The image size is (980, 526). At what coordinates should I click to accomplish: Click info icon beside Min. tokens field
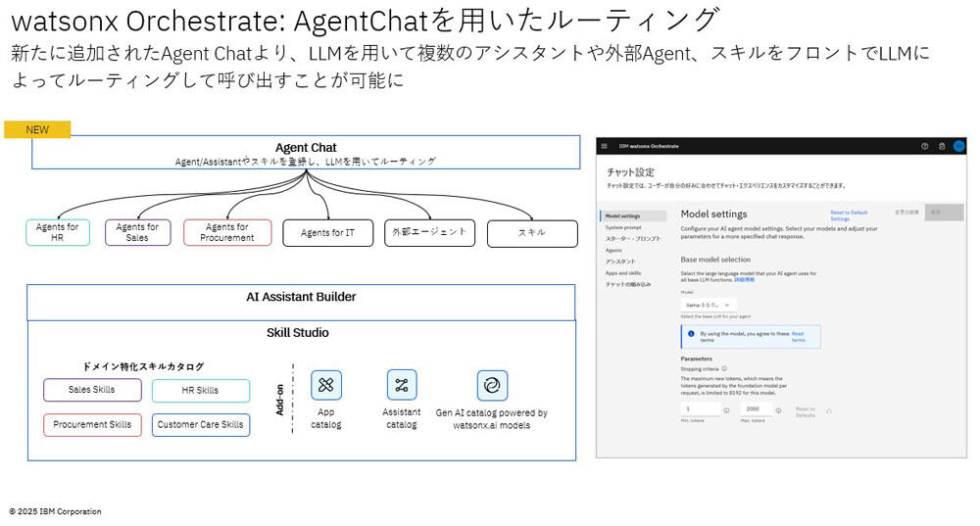(726, 410)
